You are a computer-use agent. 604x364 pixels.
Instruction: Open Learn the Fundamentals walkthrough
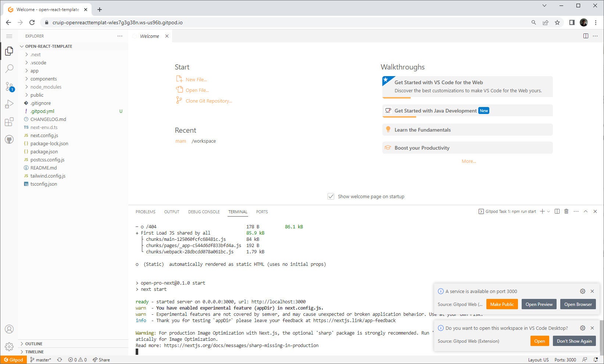pos(467,130)
